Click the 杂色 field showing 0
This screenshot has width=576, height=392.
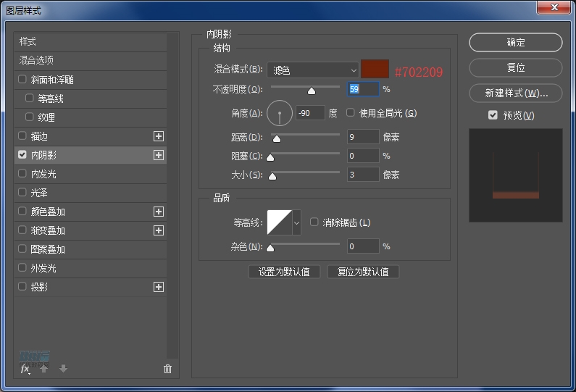pos(363,246)
